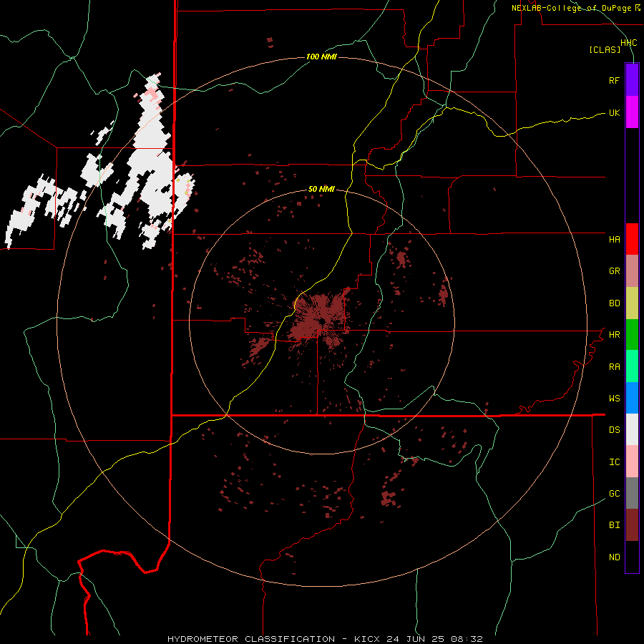Click the RF purple legend color block
Screen dimensions: 644x644
[632, 80]
